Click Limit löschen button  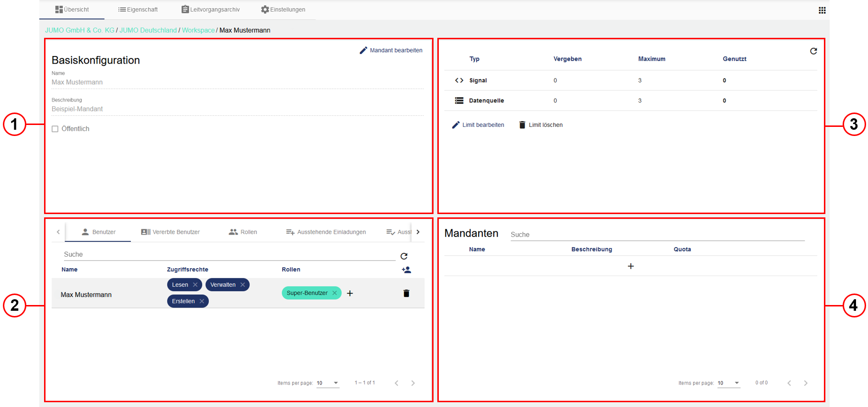541,125
